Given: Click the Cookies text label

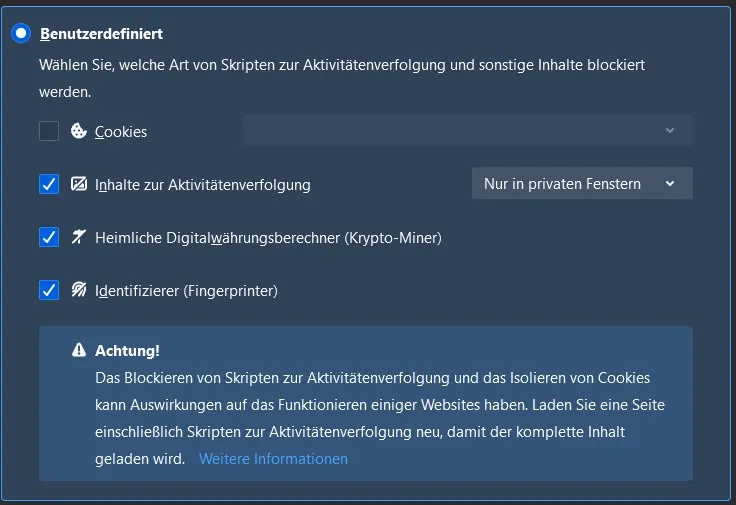Looking at the screenshot, I should tap(121, 132).
